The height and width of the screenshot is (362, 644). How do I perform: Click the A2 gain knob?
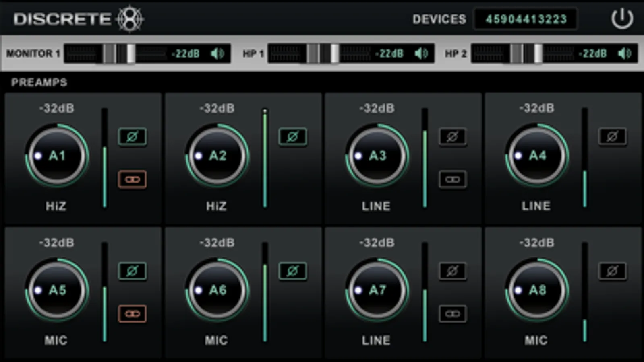click(217, 156)
